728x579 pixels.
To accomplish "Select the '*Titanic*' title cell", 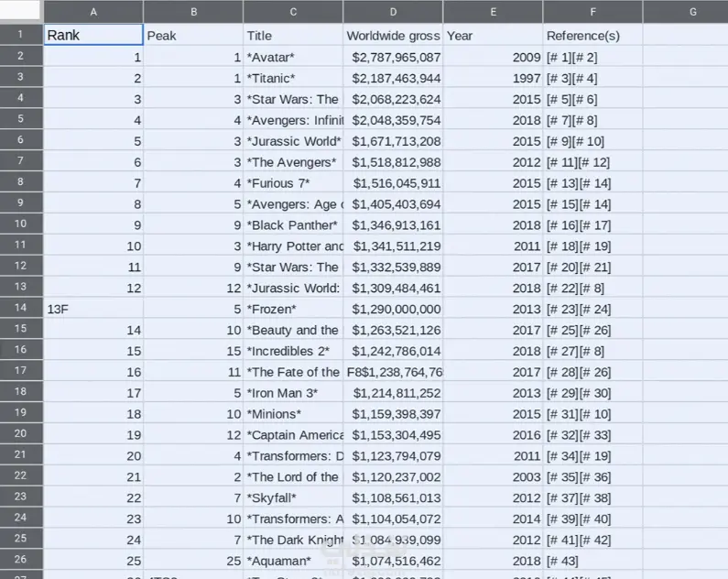I will click(x=293, y=78).
